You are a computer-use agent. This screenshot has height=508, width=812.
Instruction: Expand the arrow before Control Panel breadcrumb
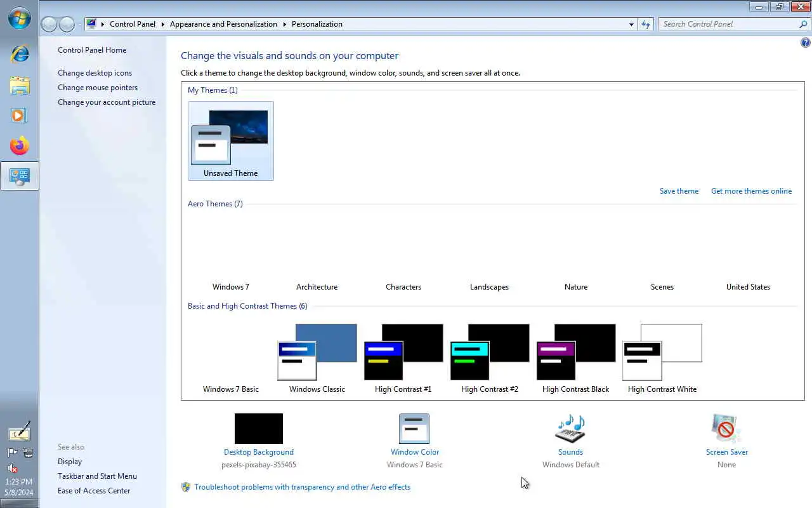pyautogui.click(x=103, y=24)
